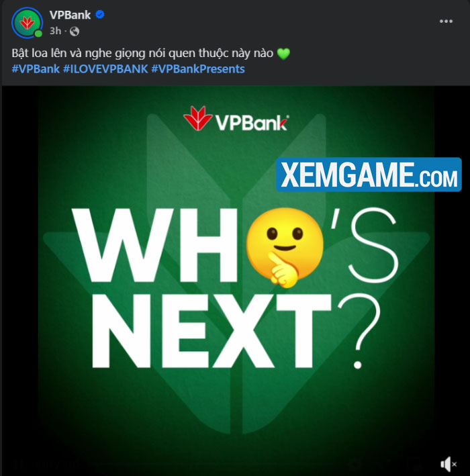Viewport: 470px width, 476px height.
Task: Click the white WH letters in video
Action: [x=155, y=245]
